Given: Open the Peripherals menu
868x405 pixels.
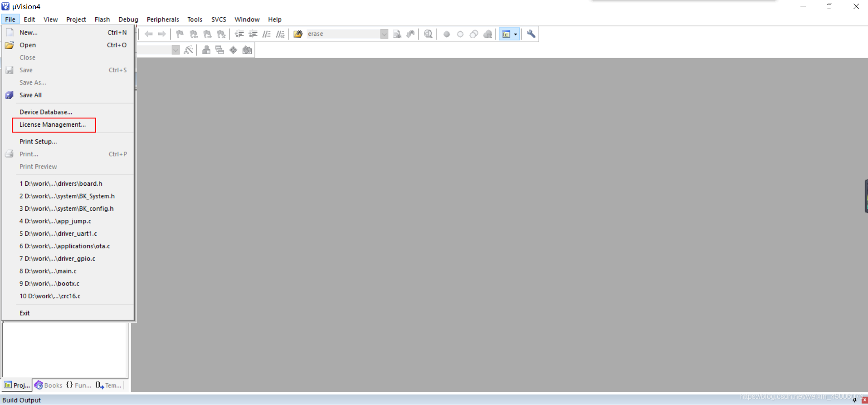Looking at the screenshot, I should tap(163, 20).
